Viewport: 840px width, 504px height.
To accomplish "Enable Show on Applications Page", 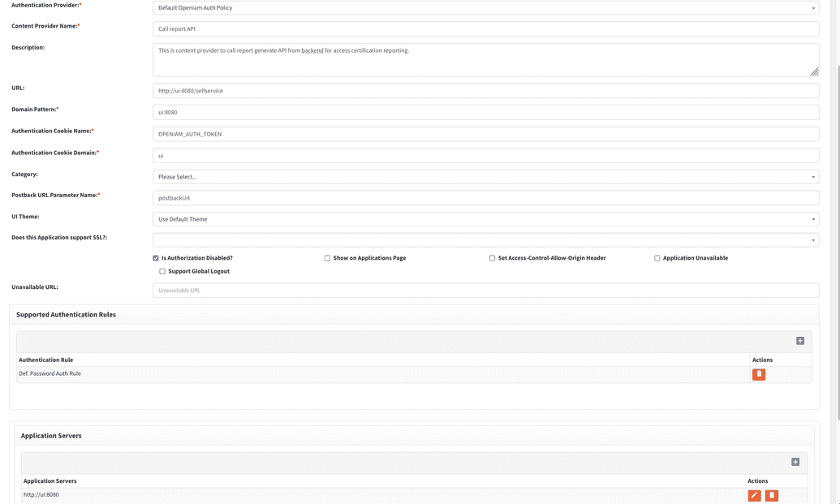I will 326,257.
